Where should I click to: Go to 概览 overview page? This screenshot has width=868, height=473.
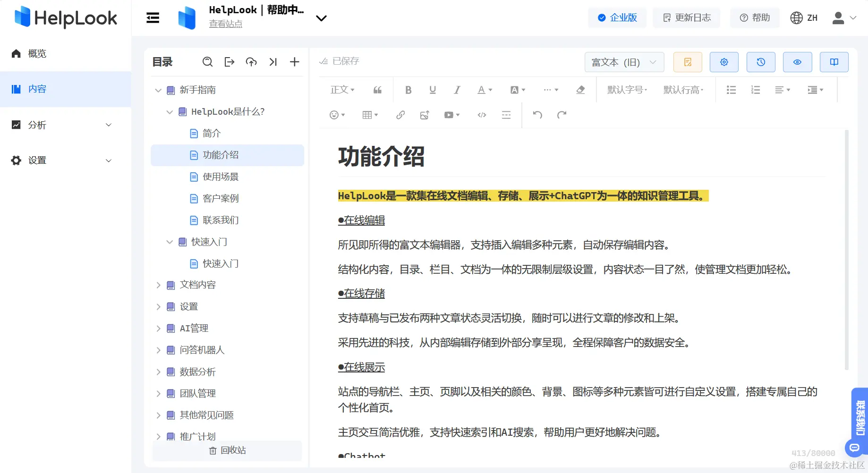(x=66, y=53)
